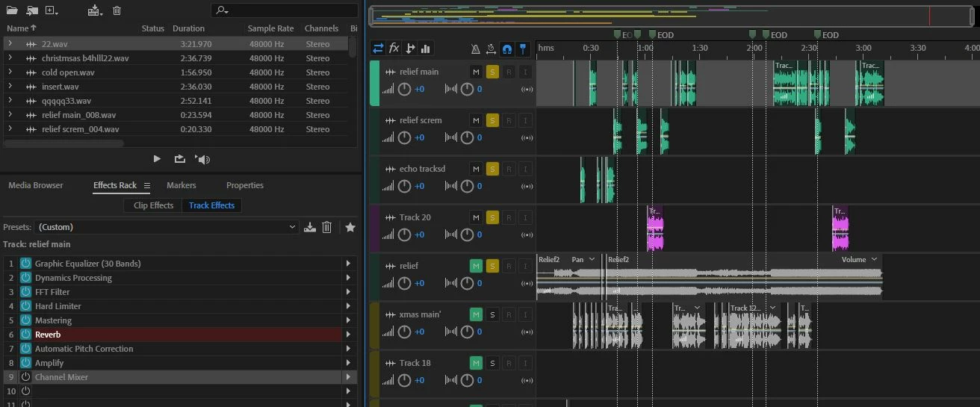Arm relief main track for record

(x=509, y=72)
